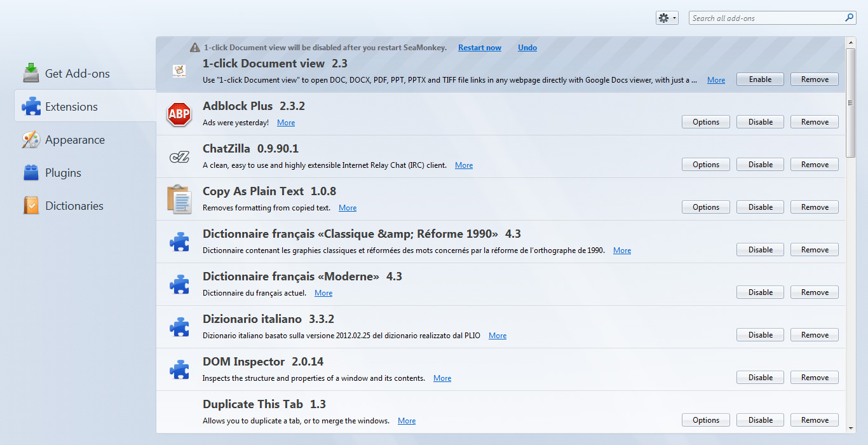Click the warning triangle icon in restart notice
Viewport: 868px width, 445px height.
pyautogui.click(x=195, y=48)
